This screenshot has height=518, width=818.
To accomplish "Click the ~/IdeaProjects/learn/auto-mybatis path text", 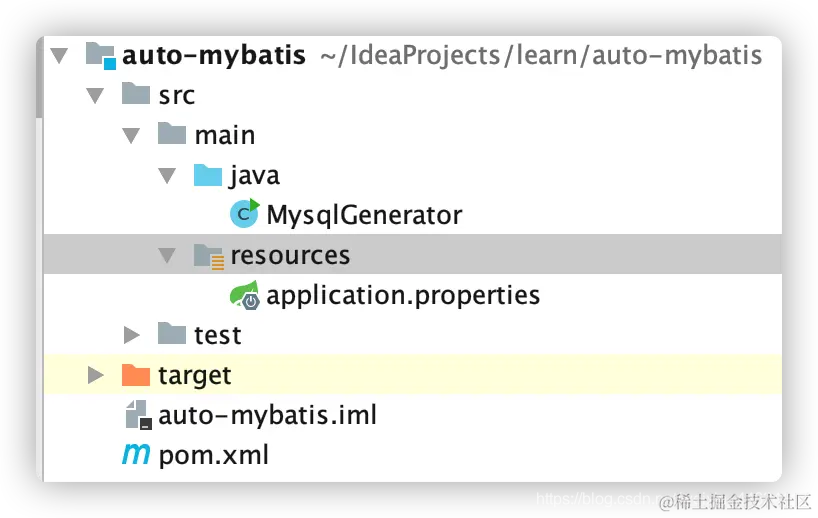I will click(x=542, y=55).
